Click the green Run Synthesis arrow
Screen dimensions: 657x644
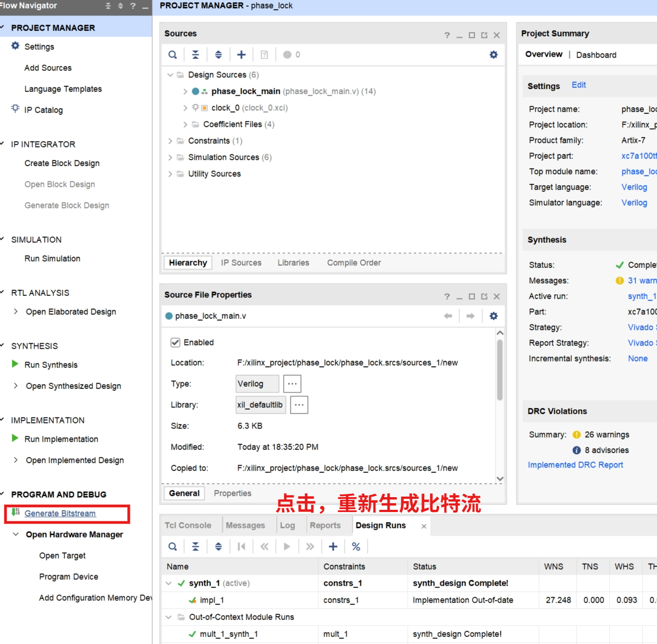click(15, 364)
